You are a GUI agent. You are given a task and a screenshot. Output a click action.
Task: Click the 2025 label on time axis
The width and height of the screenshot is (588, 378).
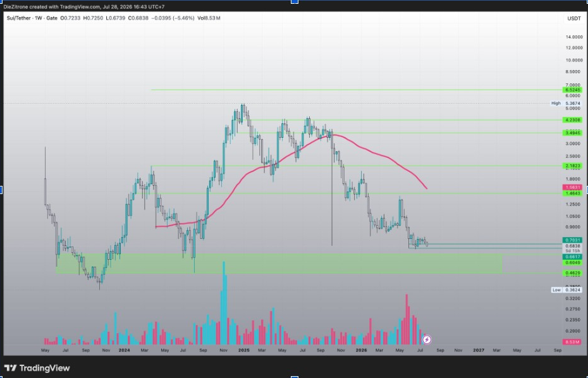(244, 350)
